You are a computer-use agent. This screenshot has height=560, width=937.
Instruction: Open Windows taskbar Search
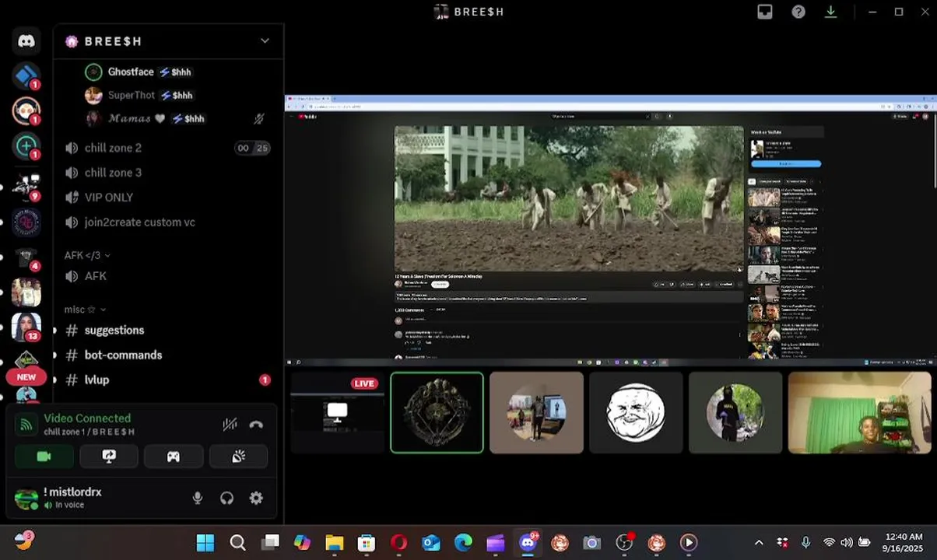click(238, 543)
